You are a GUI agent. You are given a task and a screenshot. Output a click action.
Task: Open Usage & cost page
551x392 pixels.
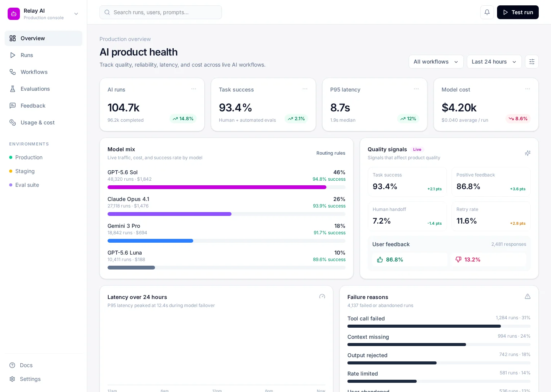click(43, 122)
